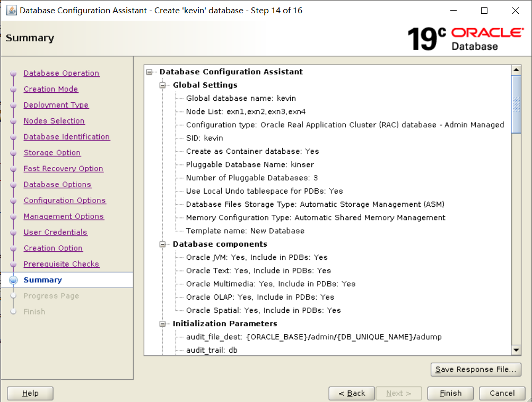
Task: Select 'Template name: New Database' row
Action: click(245, 231)
